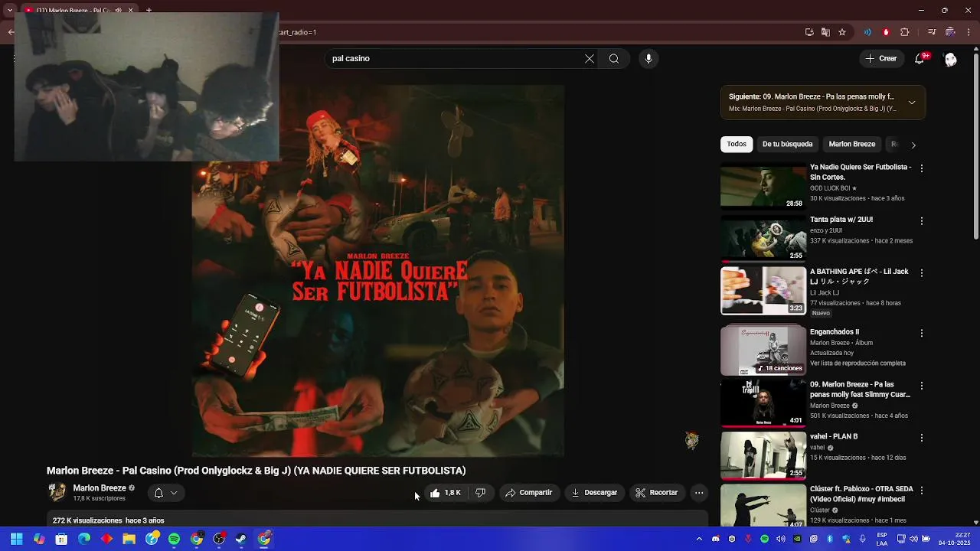Open options for Pa las penas molly video
980x551 pixels.
click(922, 386)
